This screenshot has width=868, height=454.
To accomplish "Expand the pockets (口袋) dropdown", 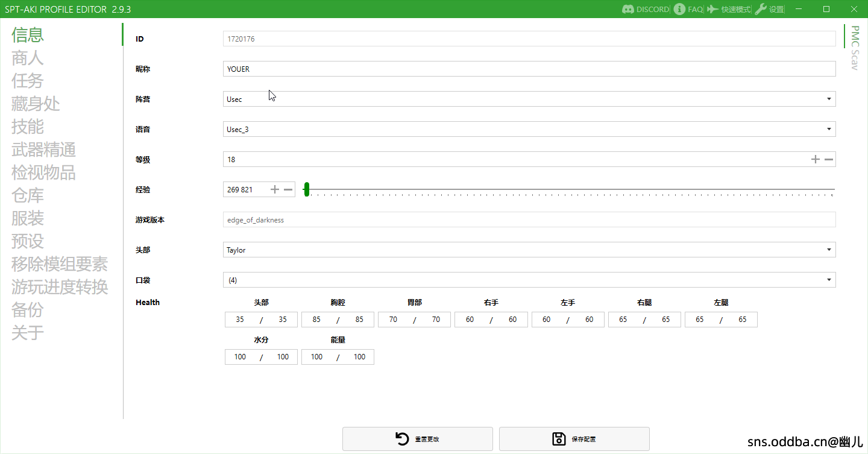I will (x=529, y=280).
